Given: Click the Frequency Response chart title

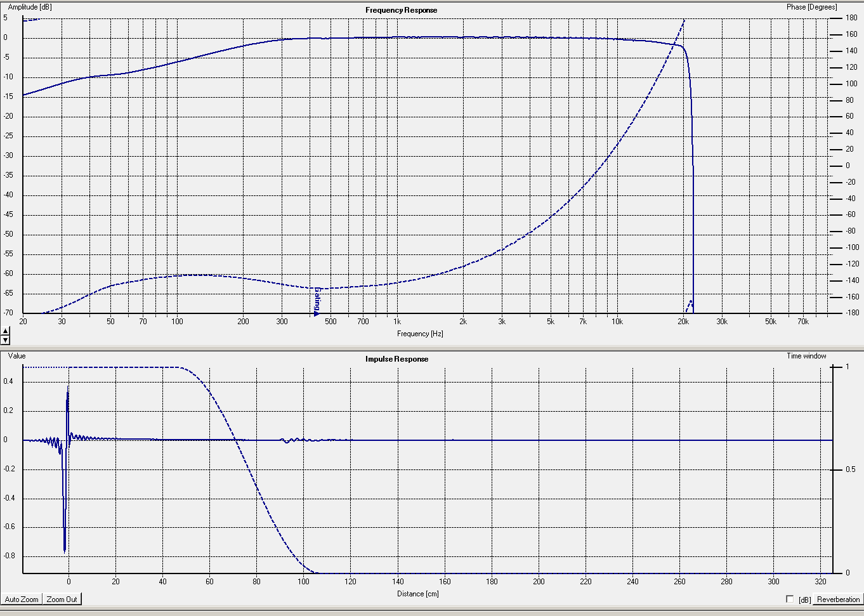Looking at the screenshot, I should [x=401, y=10].
